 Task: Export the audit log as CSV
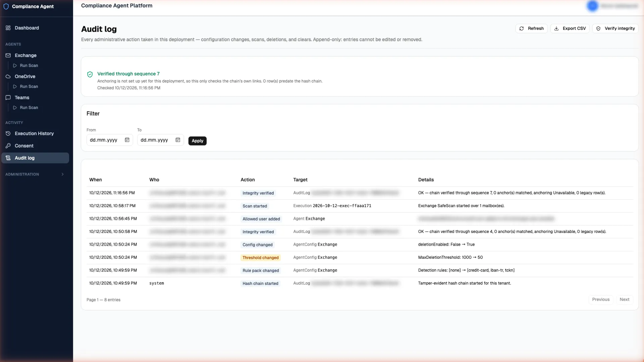(x=570, y=28)
